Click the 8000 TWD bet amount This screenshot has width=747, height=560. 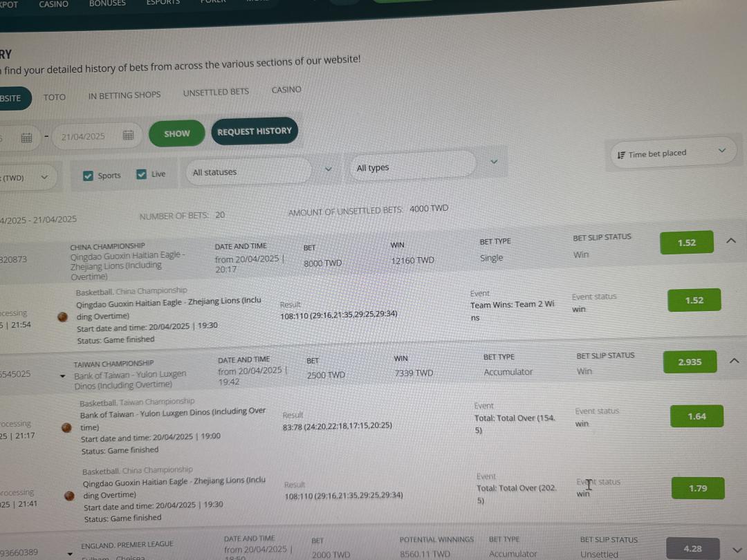pyautogui.click(x=322, y=263)
